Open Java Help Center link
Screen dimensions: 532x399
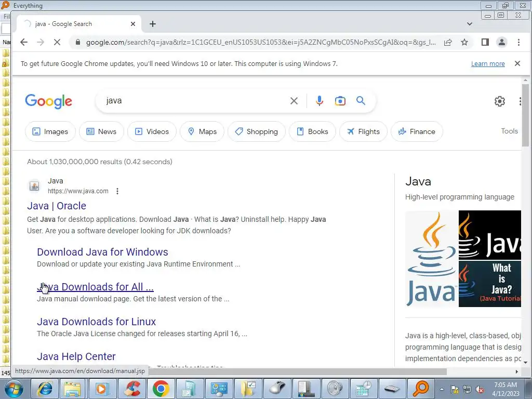tap(76, 356)
